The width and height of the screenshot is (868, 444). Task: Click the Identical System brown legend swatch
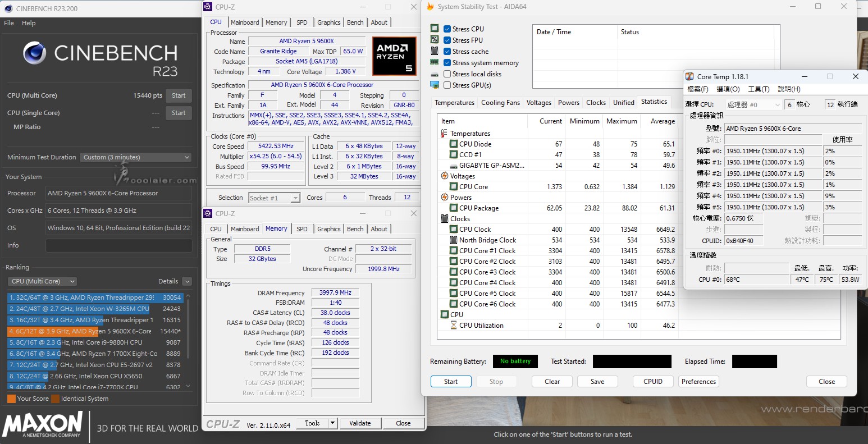(x=55, y=399)
